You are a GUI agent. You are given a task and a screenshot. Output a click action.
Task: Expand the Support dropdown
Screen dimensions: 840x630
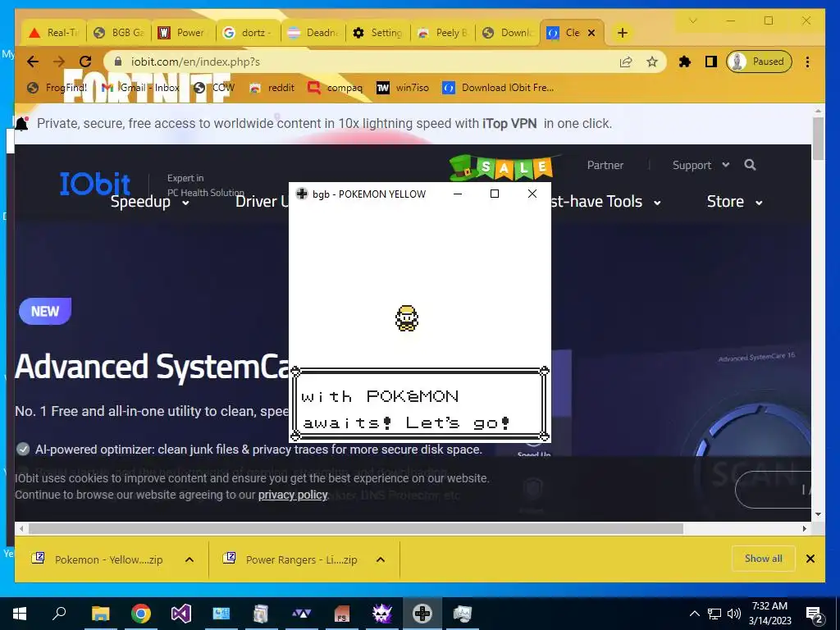click(x=701, y=165)
